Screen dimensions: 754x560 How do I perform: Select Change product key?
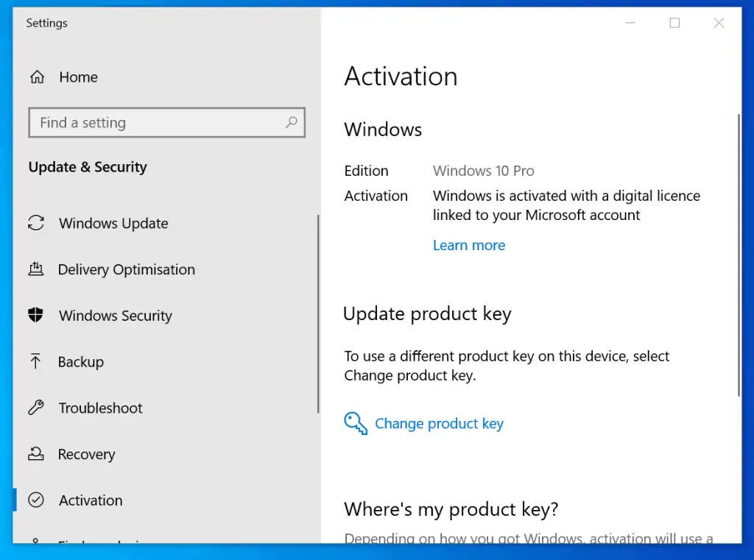[439, 423]
